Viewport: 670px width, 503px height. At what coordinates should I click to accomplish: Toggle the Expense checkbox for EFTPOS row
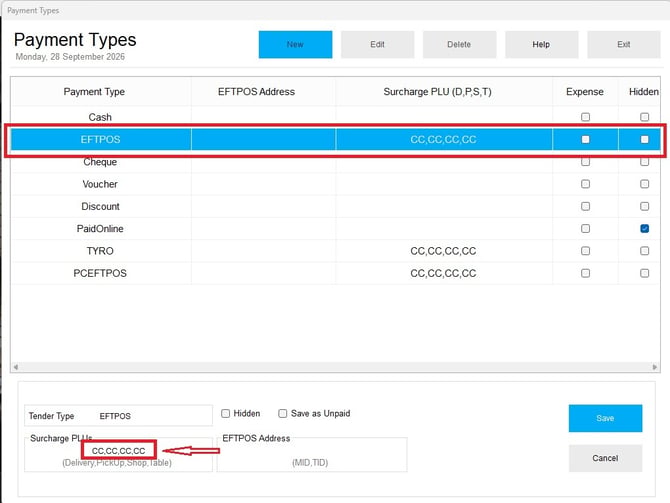click(x=585, y=139)
